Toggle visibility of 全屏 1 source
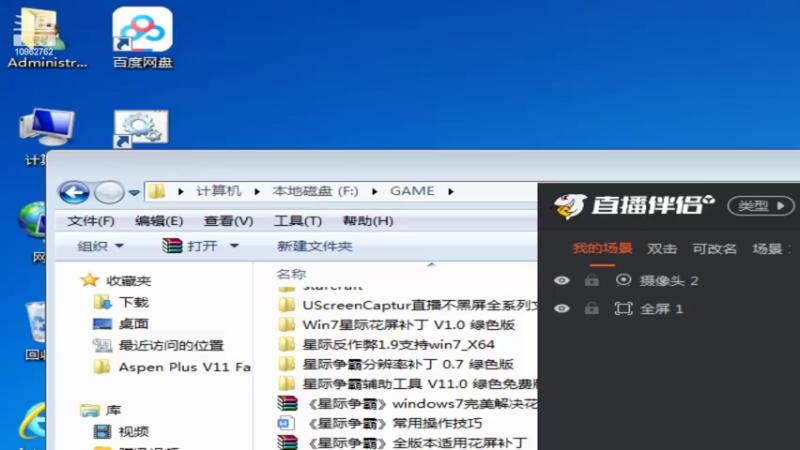This screenshot has width=800, height=450. click(562, 309)
